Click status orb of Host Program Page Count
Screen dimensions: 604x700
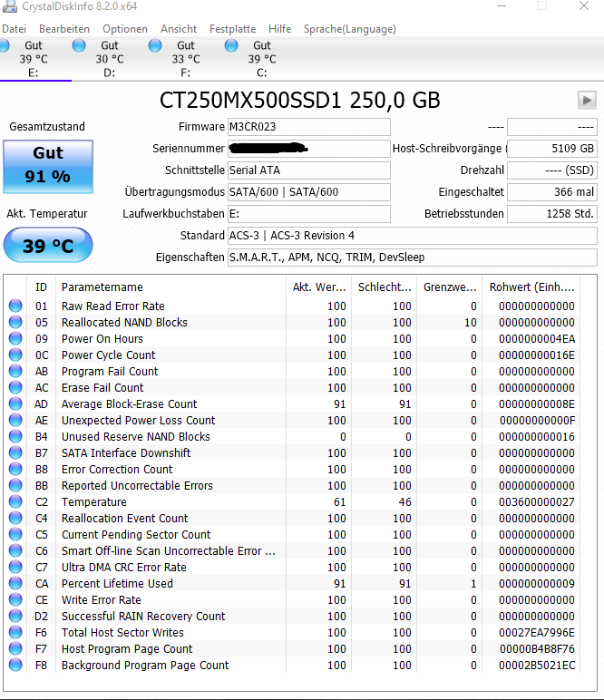15,648
